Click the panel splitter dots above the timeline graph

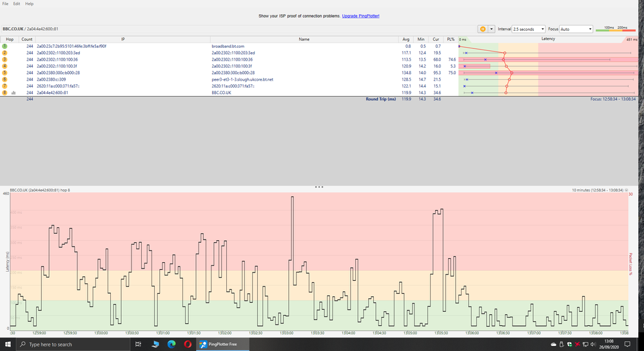point(318,186)
